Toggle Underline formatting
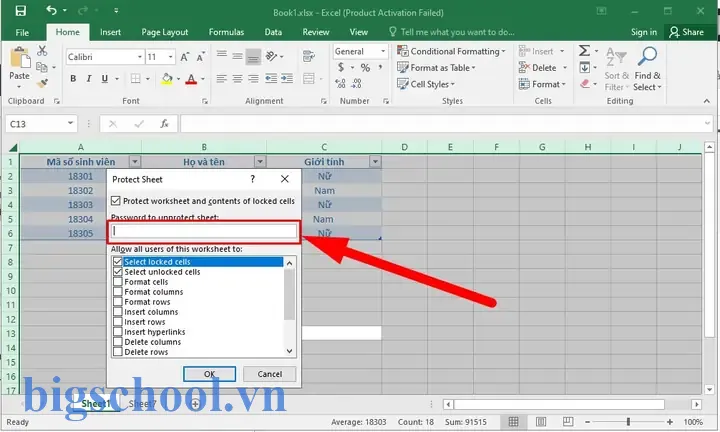The width and height of the screenshot is (720, 432). pos(105,79)
